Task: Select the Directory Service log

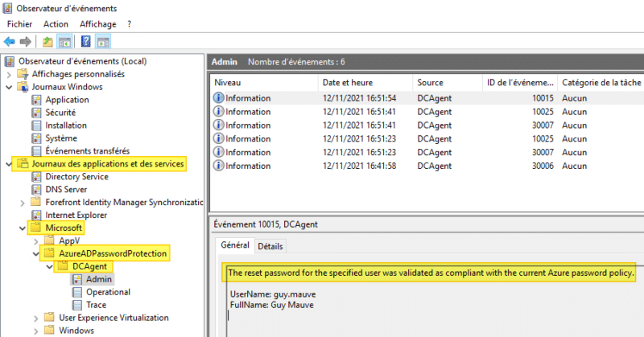Action: pyautogui.click(x=76, y=176)
